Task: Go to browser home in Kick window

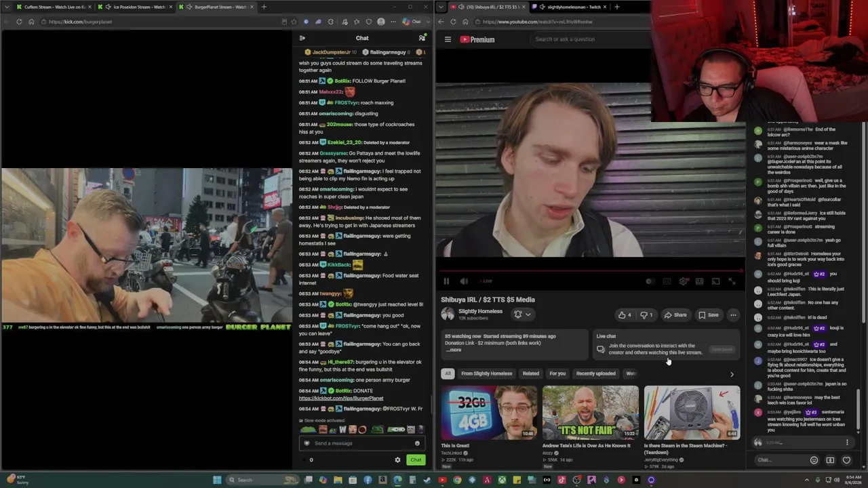Action: [x=31, y=22]
